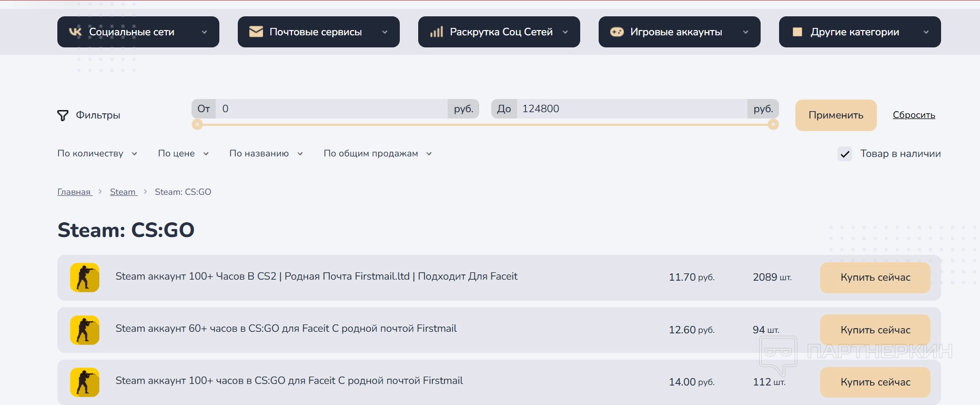
Task: Click the gamepad game accounts icon
Action: coord(617,32)
